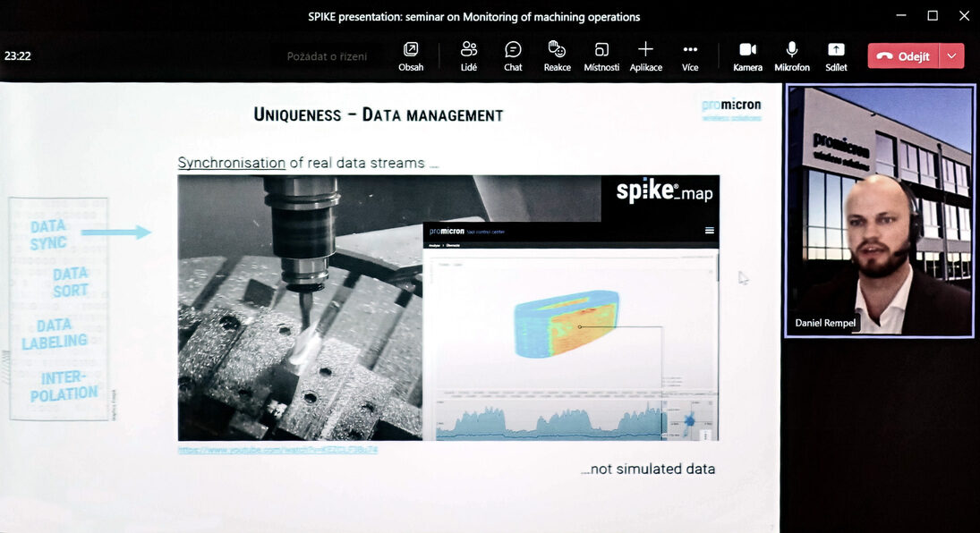Show the Lidé participants list
The image size is (980, 533).
[468, 55]
